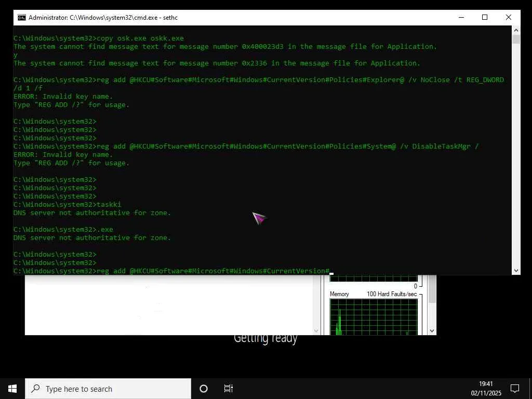This screenshot has width=532, height=399.
Task: Click the '.exe' command line
Action: 63,229
